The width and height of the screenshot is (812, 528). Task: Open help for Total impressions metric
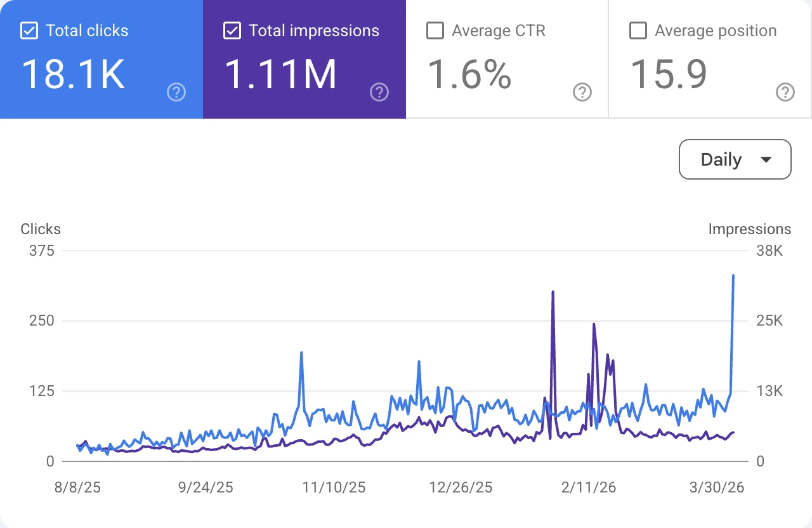[x=379, y=93]
